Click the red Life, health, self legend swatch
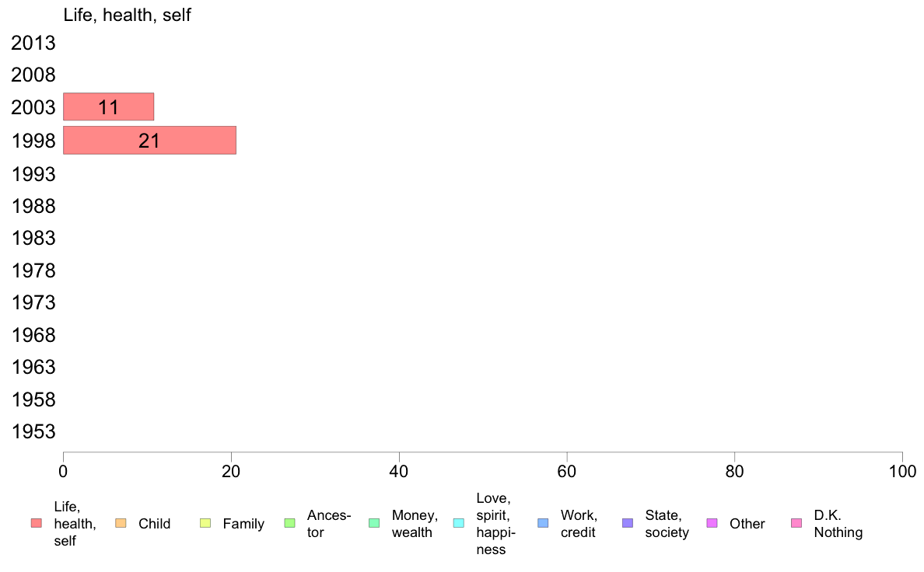The height and width of the screenshot is (572, 924). 36,523
